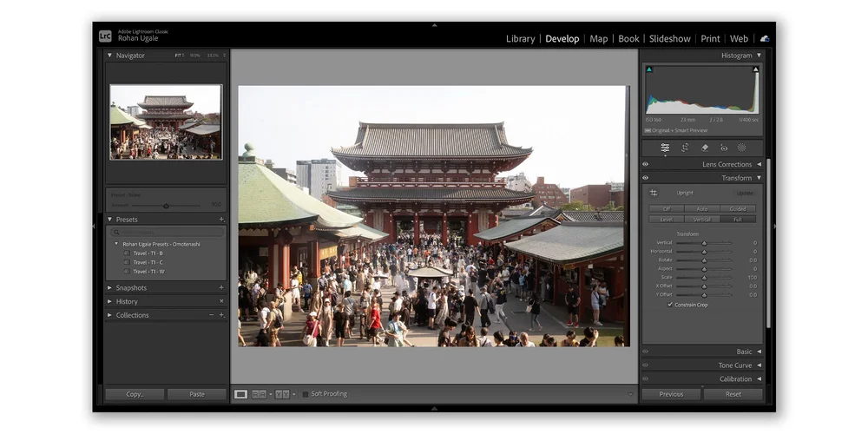Viewport: 868px width, 434px height.
Task: Select the Guided Upright tool icon
Action: 654,193
